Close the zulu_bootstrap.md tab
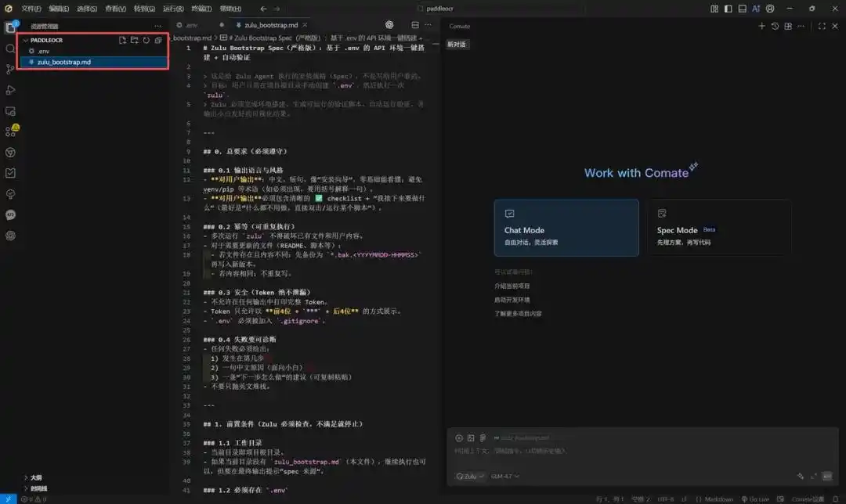The image size is (846, 504). click(x=305, y=25)
